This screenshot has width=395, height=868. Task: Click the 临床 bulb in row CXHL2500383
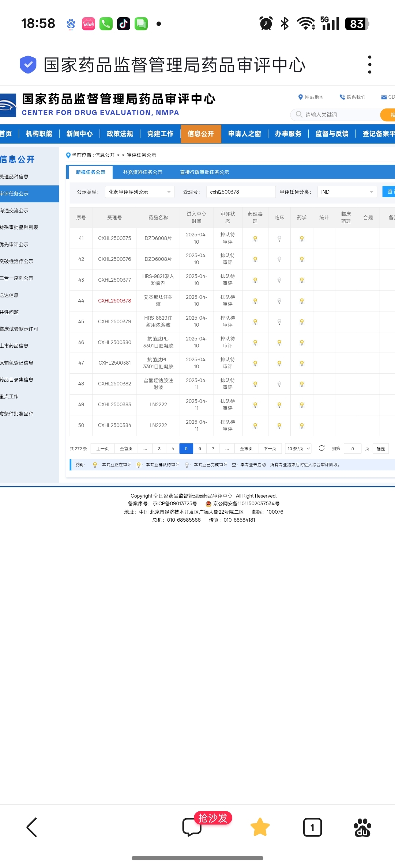(x=279, y=405)
